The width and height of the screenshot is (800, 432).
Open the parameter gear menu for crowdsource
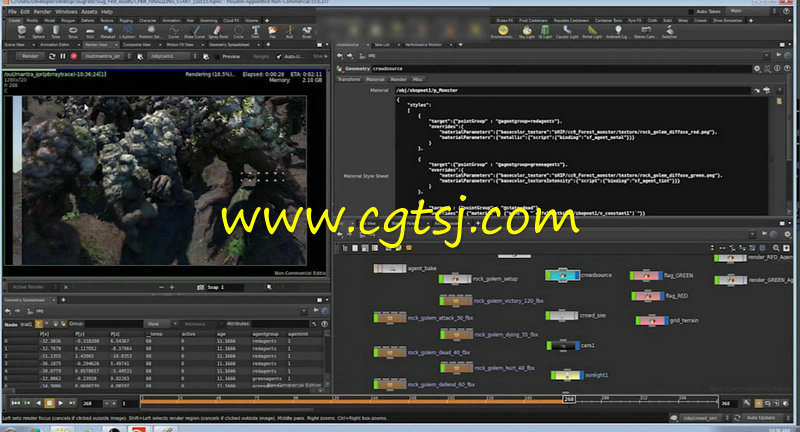click(x=757, y=68)
